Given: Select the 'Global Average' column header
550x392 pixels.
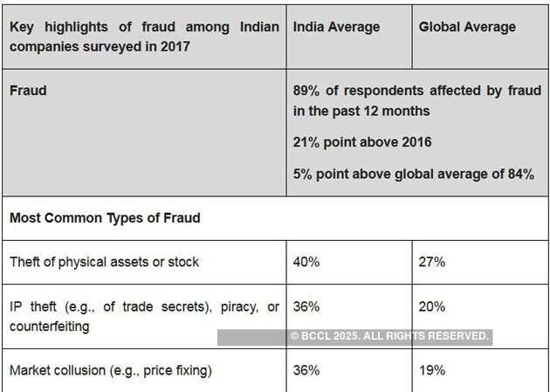Looking at the screenshot, I should click(467, 26).
